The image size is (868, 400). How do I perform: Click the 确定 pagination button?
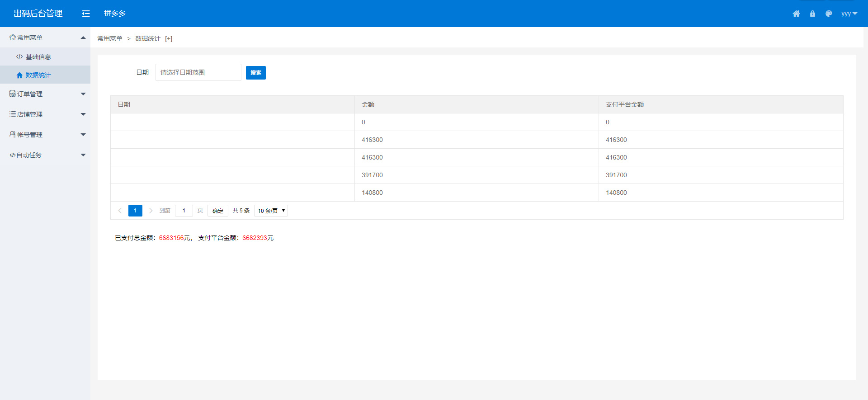pyautogui.click(x=217, y=211)
